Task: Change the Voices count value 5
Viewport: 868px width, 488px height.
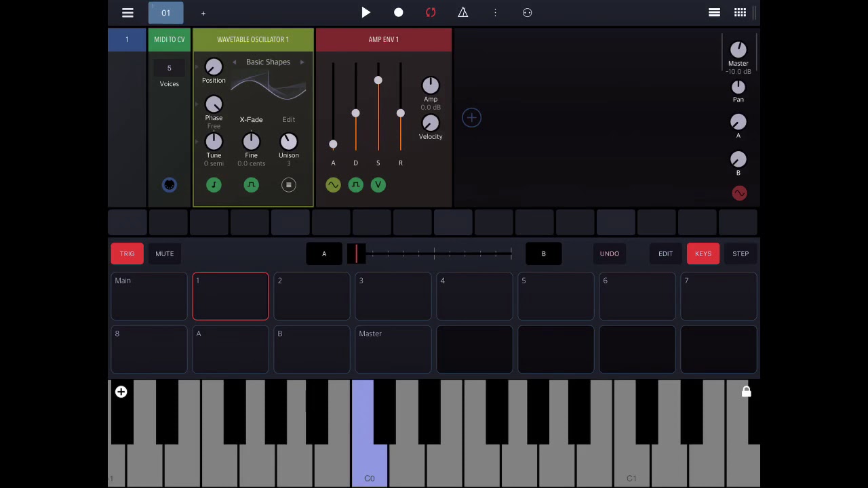Action: [170, 68]
